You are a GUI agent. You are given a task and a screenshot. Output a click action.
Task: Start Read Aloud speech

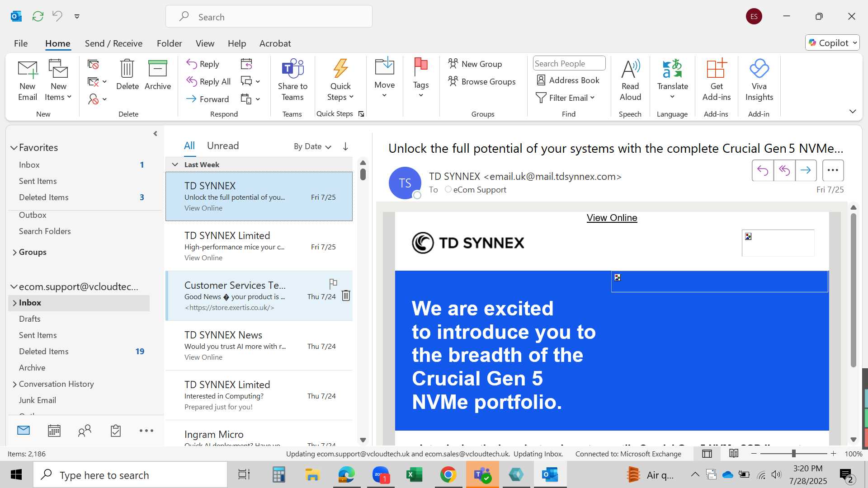click(630, 80)
